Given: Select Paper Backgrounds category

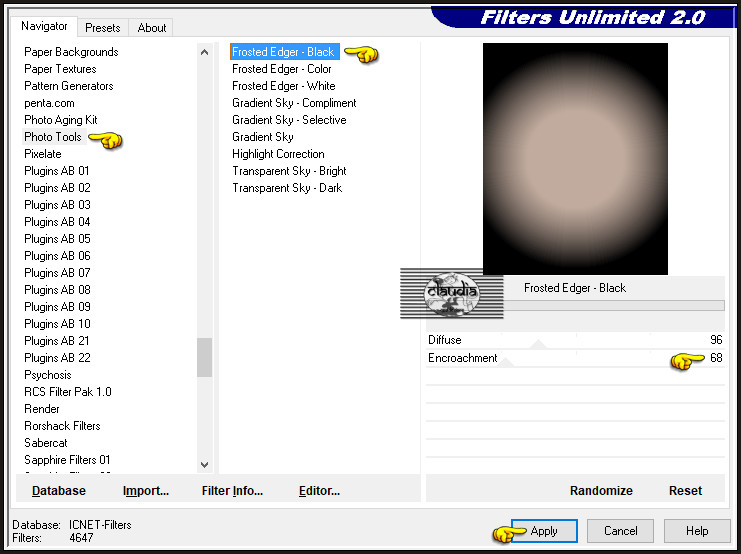Looking at the screenshot, I should pos(71,52).
